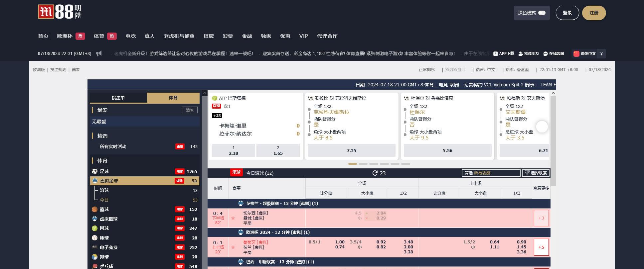This screenshot has height=269, width=644.
Task: Select the 双线双盘口 display option
Action: point(455,70)
